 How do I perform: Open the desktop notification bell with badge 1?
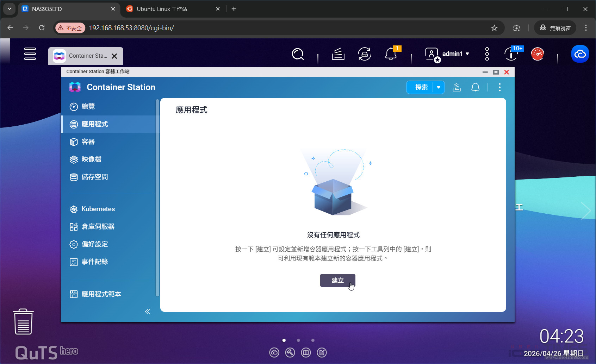pos(390,54)
